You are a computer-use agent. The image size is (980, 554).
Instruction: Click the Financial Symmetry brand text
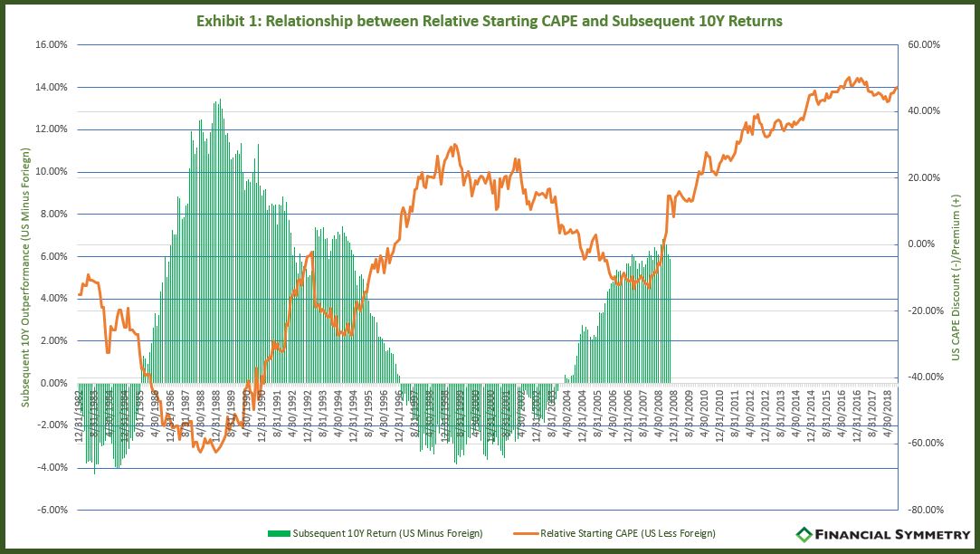892,535
